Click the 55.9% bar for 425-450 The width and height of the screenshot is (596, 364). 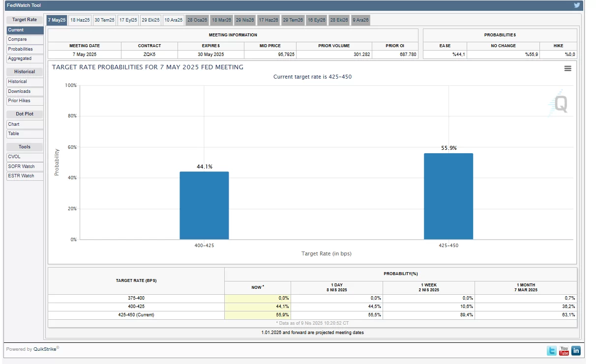(448, 196)
